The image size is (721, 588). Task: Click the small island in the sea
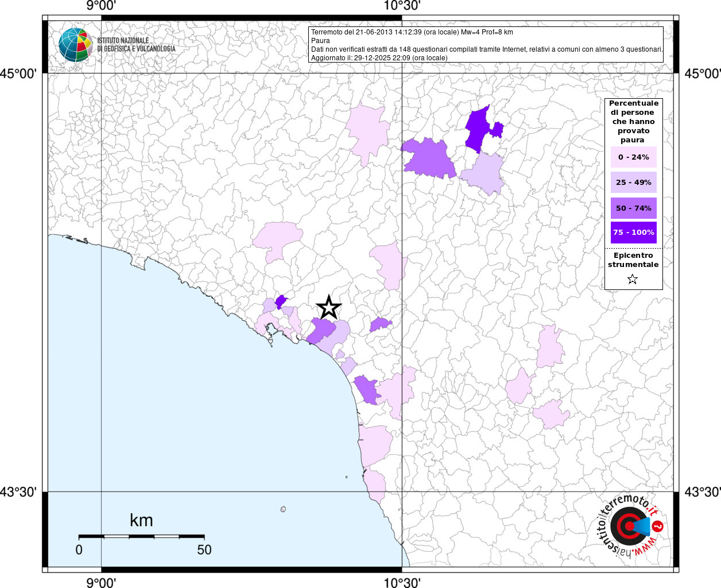coord(283,509)
